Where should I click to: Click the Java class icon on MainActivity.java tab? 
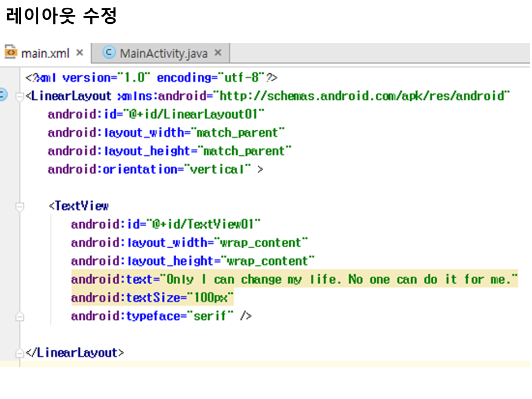click(110, 53)
